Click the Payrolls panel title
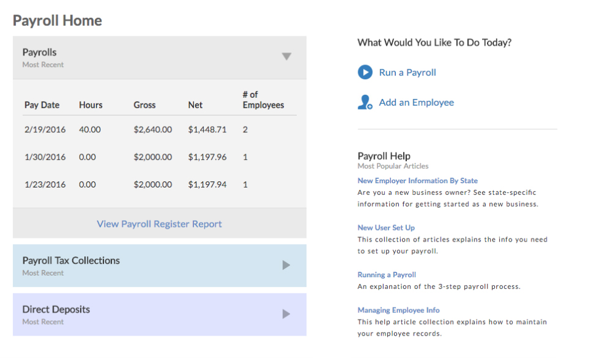 click(x=39, y=52)
